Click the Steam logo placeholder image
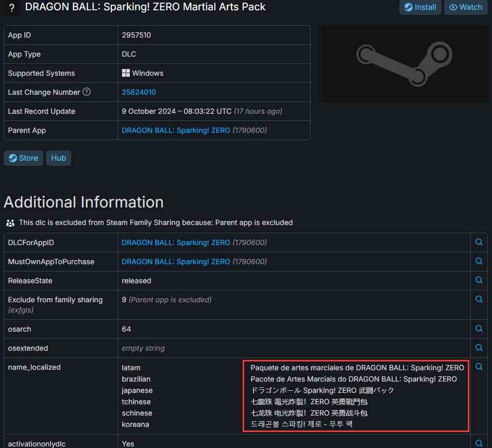This screenshot has width=492, height=448. [x=404, y=64]
